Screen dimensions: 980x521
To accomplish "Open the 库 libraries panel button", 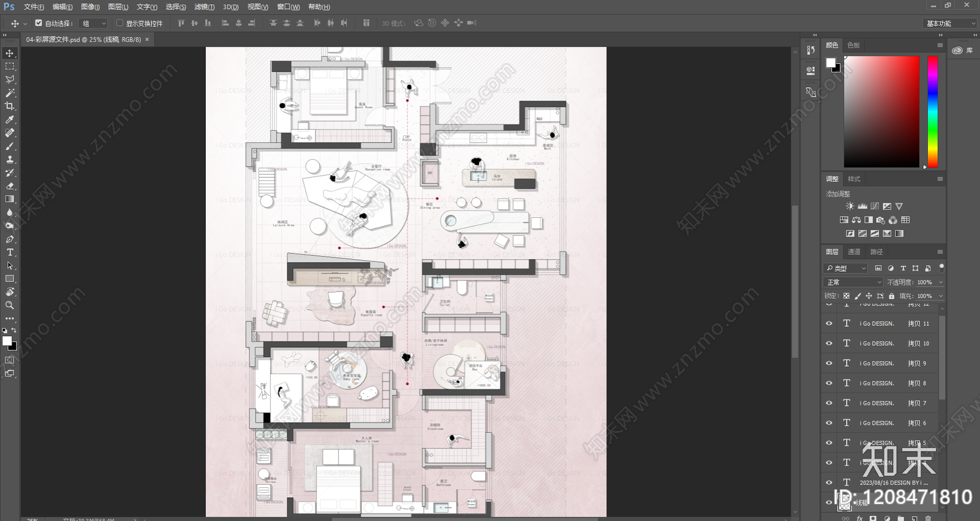I will (x=963, y=50).
